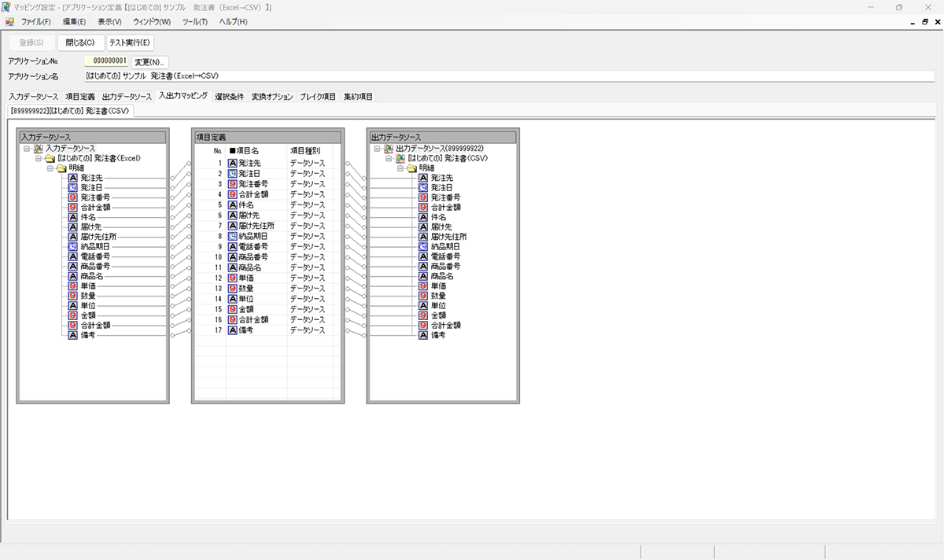Click the folder icon of 発注書(Excel) node
The height and width of the screenshot is (560, 944).
tap(50, 158)
